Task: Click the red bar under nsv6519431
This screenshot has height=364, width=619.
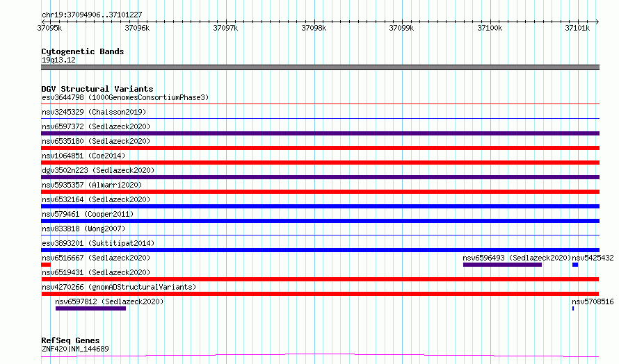Action: pos(320,279)
